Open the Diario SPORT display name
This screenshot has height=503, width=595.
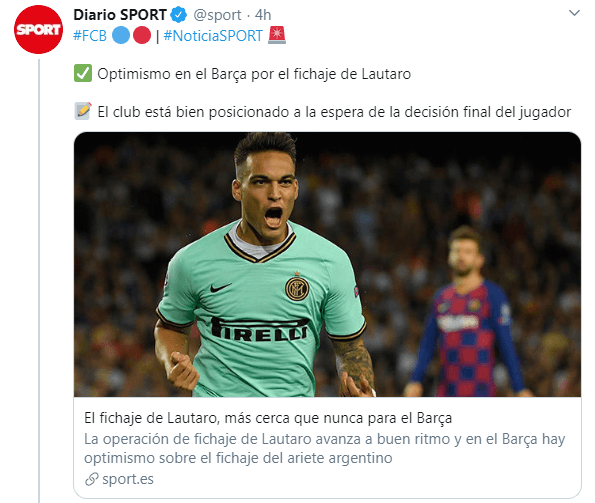pos(120,15)
